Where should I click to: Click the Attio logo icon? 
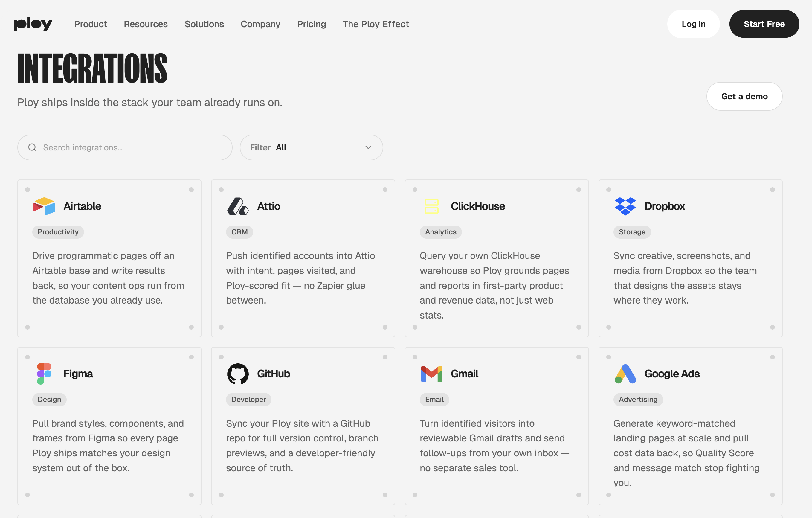click(238, 206)
